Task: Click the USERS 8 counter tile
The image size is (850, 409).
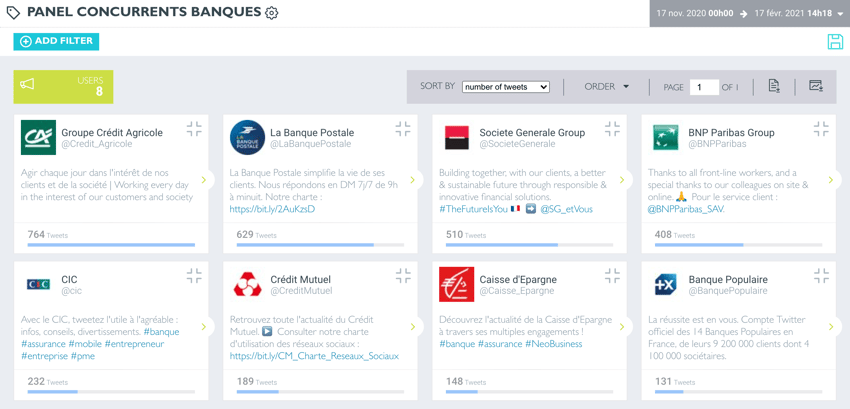Action: 63,87
